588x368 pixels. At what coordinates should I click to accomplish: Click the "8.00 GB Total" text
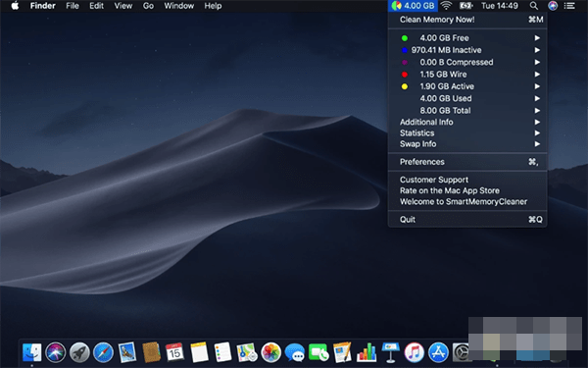[x=446, y=110]
